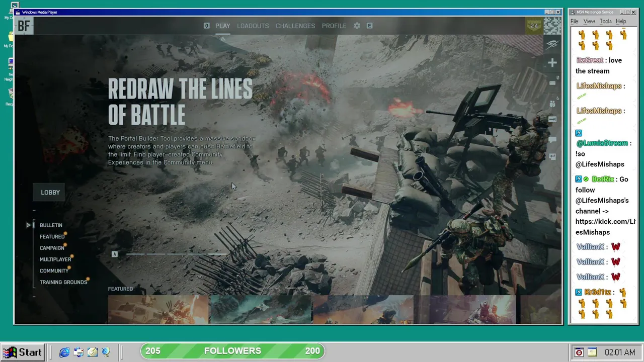The image size is (644, 362).
Task: Click the carousel progress bar under the bulletin
Action: pos(176,254)
